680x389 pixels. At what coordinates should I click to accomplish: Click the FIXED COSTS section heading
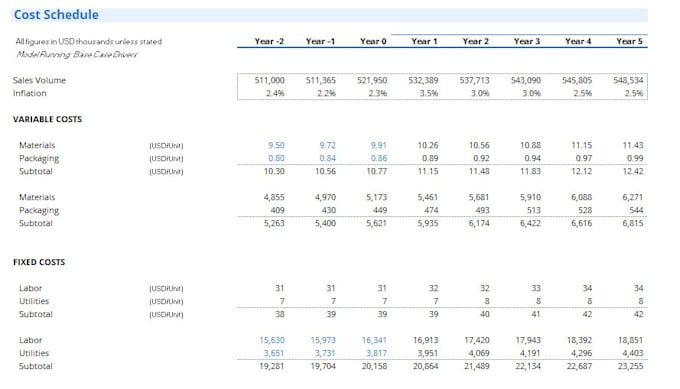coord(39,262)
